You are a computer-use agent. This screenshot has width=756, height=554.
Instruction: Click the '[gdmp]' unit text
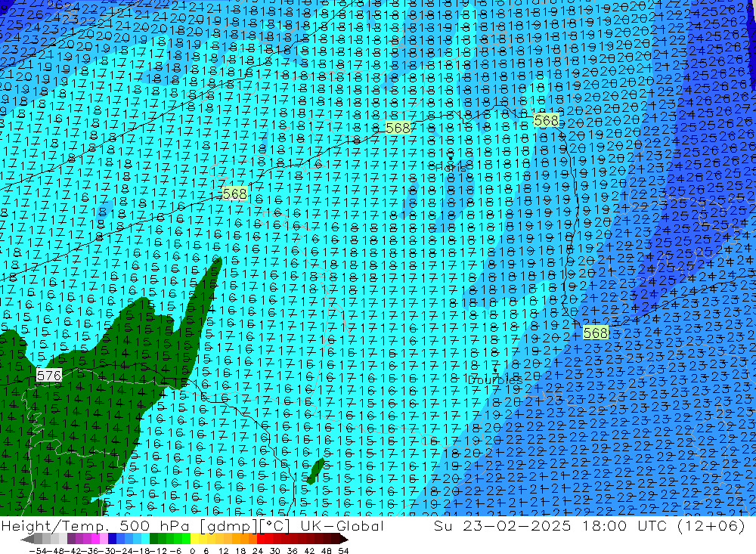click(229, 526)
